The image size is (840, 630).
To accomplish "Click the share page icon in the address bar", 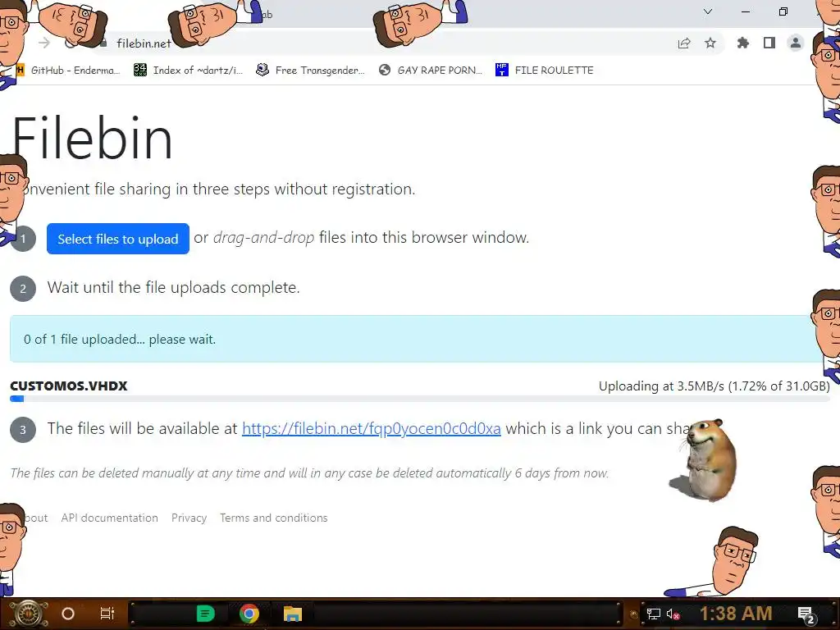I will pos(684,43).
